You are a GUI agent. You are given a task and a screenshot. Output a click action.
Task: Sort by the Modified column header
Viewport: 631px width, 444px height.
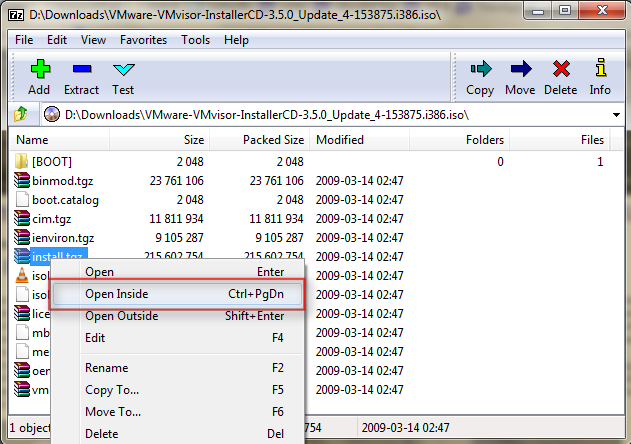(x=340, y=140)
